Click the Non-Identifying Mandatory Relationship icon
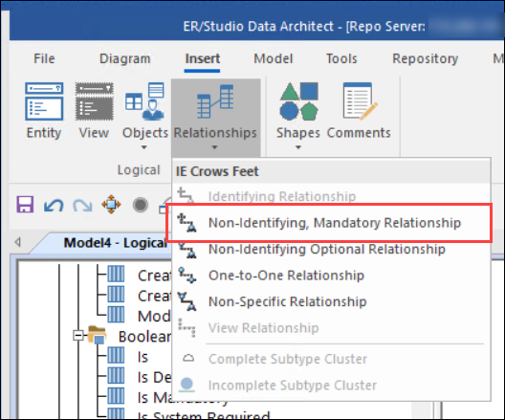The height and width of the screenshot is (420, 505). (187, 223)
